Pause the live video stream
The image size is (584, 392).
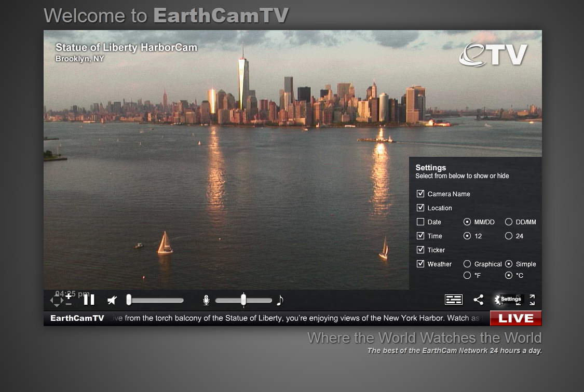pyautogui.click(x=89, y=300)
